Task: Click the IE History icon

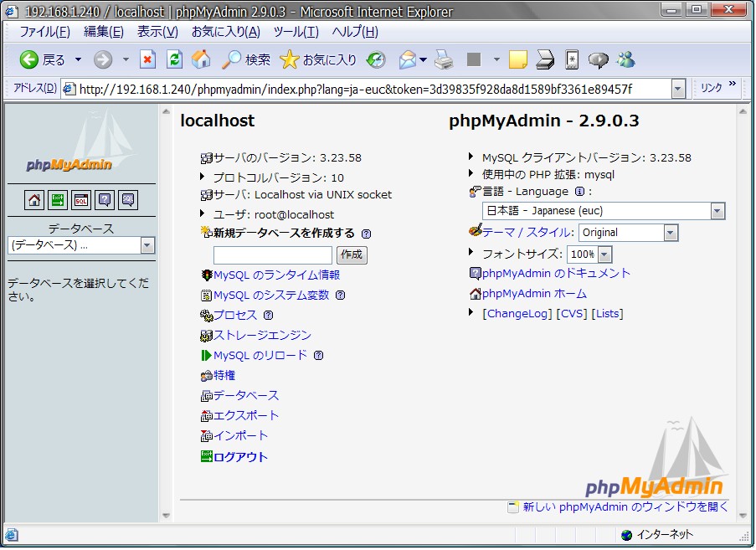Action: click(376, 59)
